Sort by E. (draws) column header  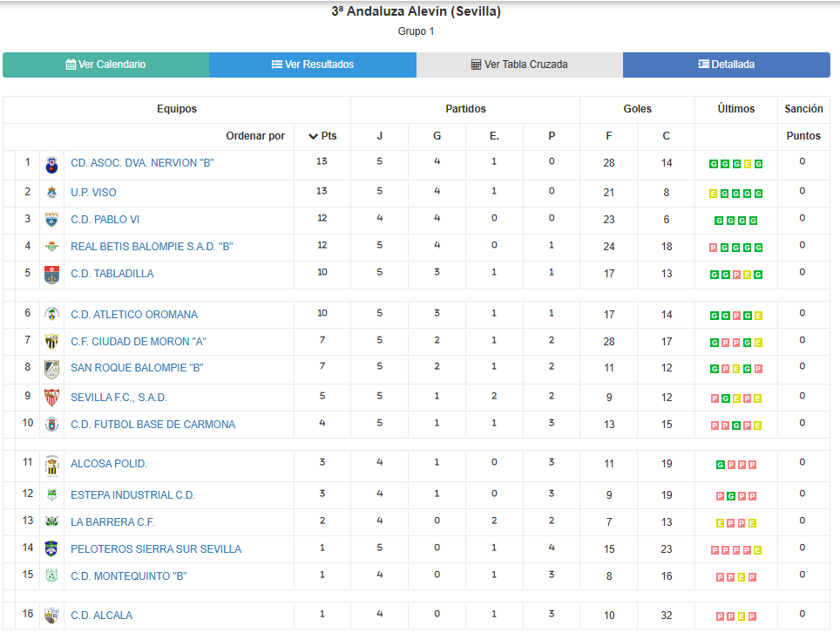pos(494,136)
